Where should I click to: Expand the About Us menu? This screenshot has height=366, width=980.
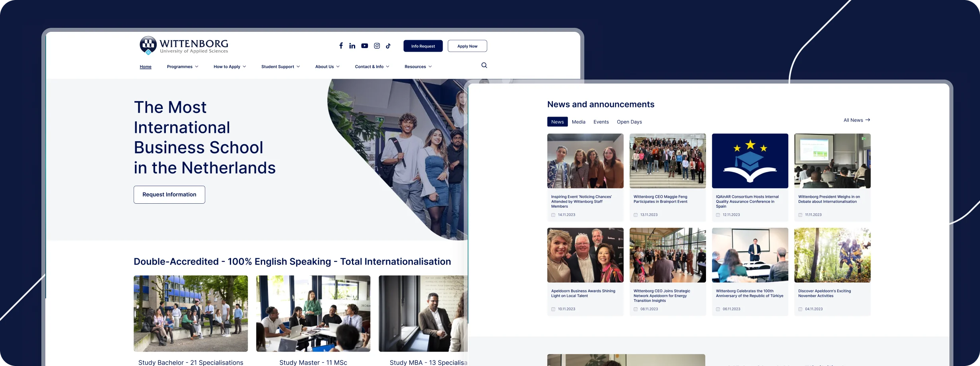[327, 67]
